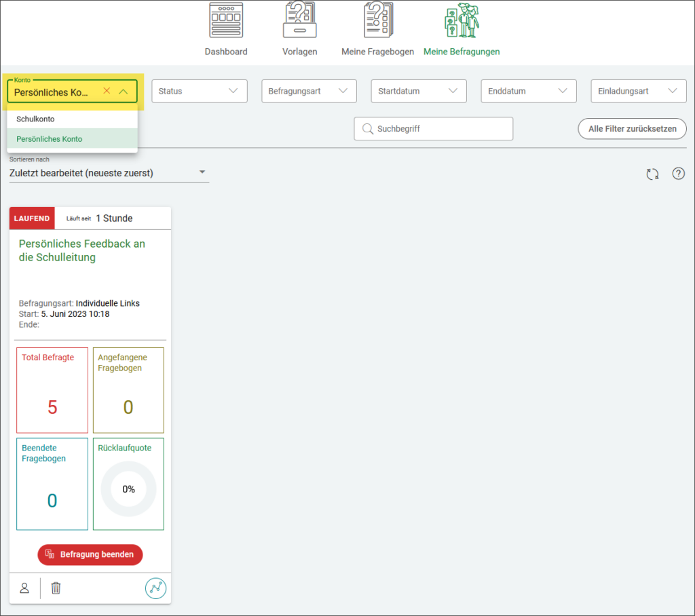Click the Meine Fragebogen icon
The height and width of the screenshot is (616, 695).
pyautogui.click(x=377, y=20)
